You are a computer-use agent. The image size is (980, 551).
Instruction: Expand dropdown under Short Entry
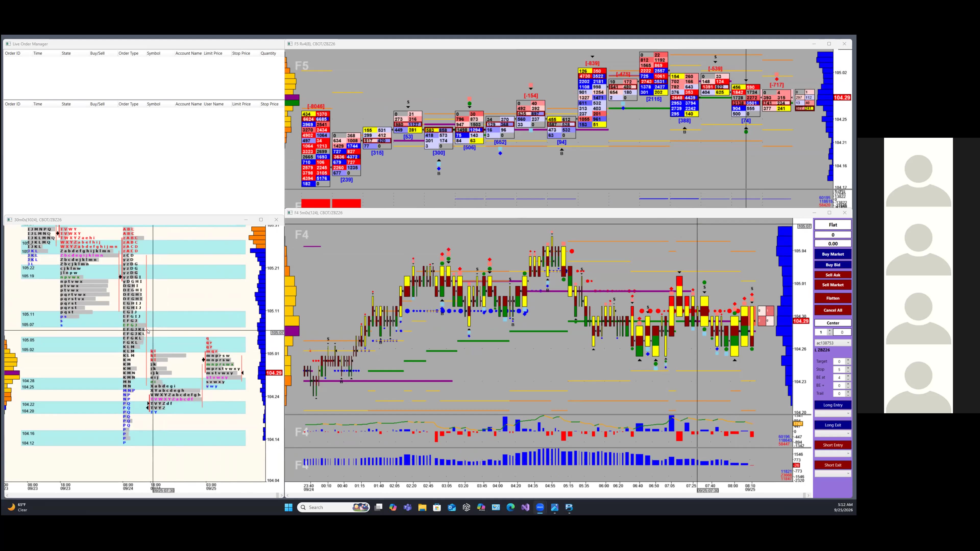[833, 454]
